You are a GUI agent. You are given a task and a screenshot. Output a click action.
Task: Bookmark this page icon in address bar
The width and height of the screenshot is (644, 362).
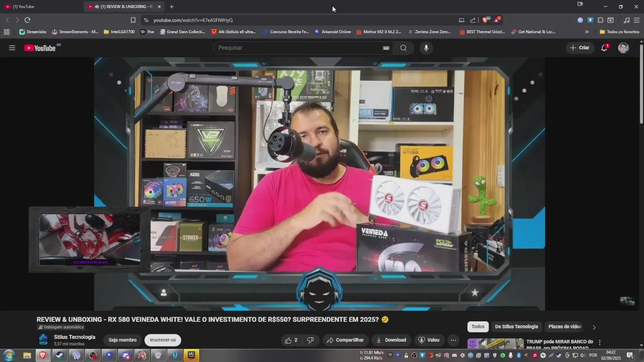(x=133, y=20)
